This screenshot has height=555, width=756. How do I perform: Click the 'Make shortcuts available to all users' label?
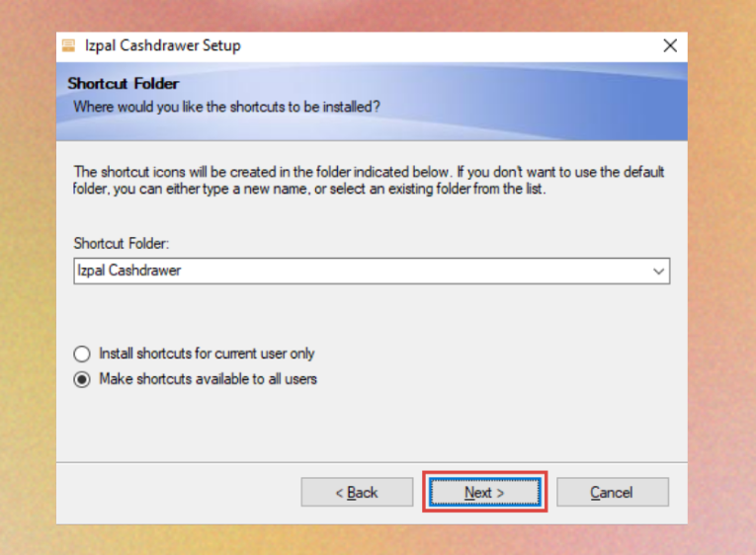click(x=208, y=379)
